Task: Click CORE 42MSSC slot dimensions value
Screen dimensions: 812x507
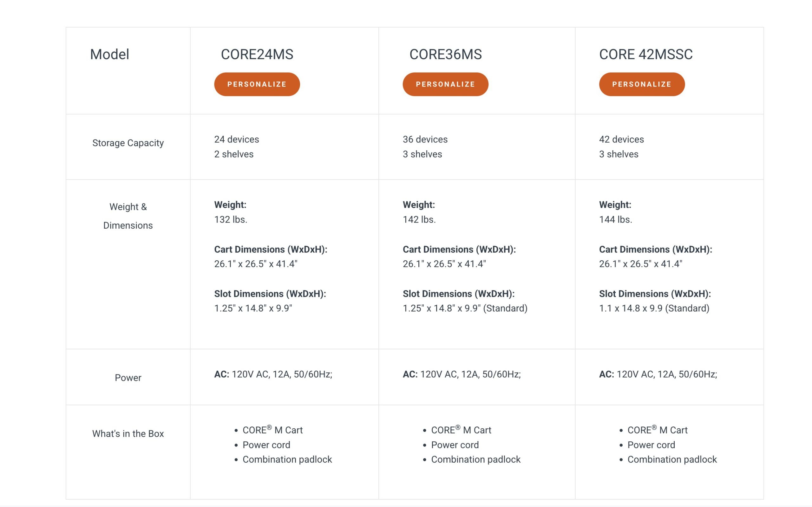Action: pyautogui.click(x=654, y=308)
